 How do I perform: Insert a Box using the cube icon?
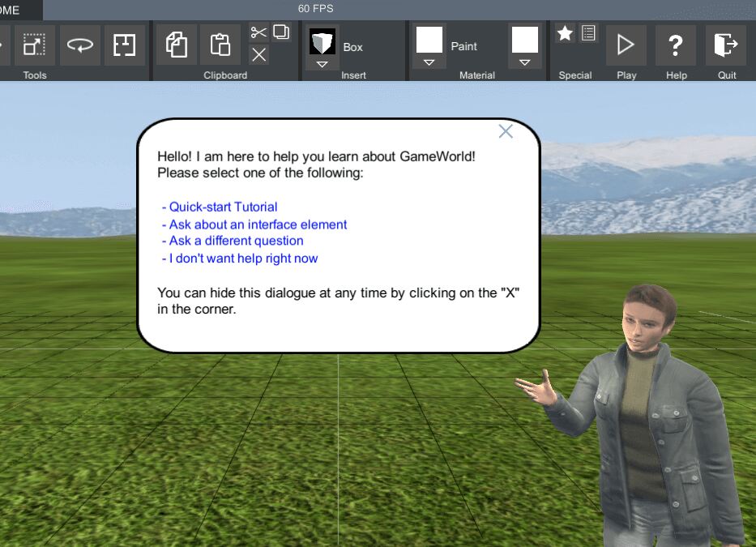click(322, 42)
